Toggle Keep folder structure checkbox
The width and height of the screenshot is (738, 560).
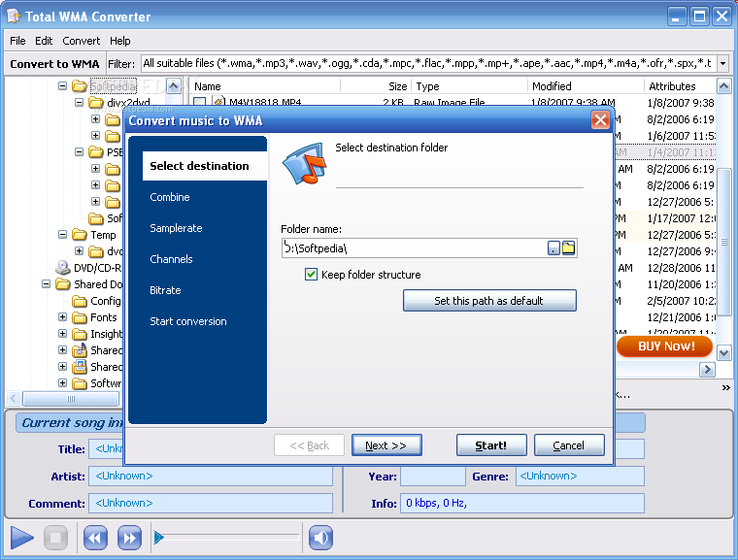311,274
